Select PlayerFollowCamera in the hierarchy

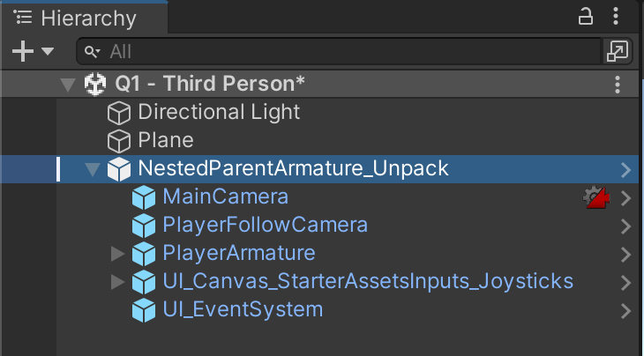[x=265, y=226]
